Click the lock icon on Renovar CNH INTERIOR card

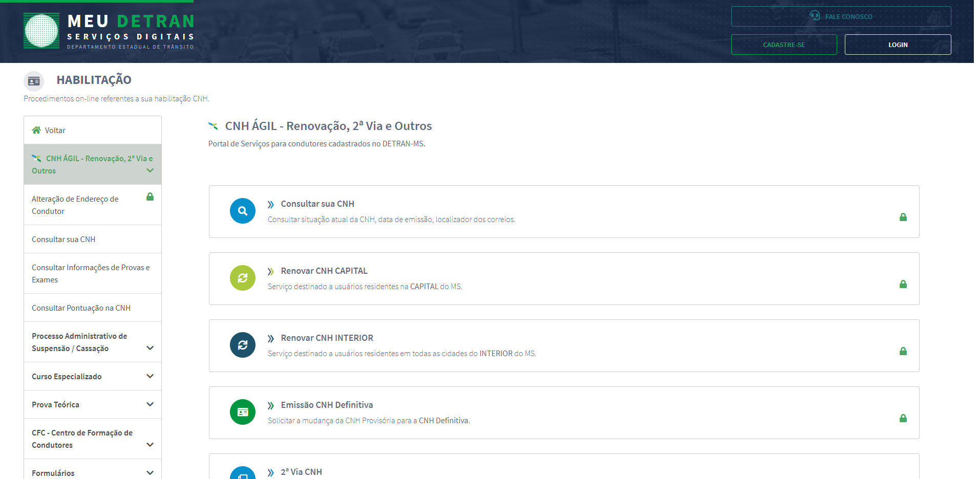(x=903, y=351)
